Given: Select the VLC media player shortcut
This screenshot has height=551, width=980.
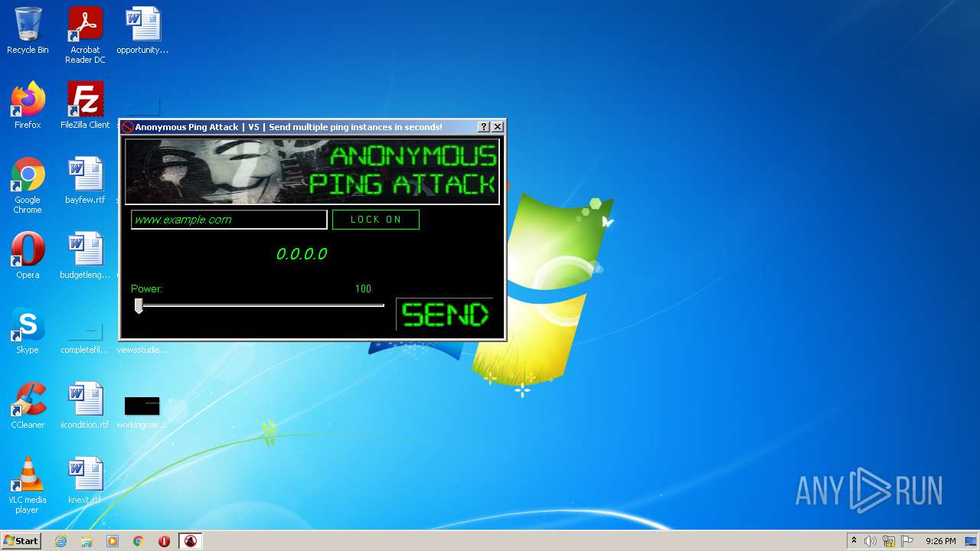Looking at the screenshot, I should tap(28, 485).
